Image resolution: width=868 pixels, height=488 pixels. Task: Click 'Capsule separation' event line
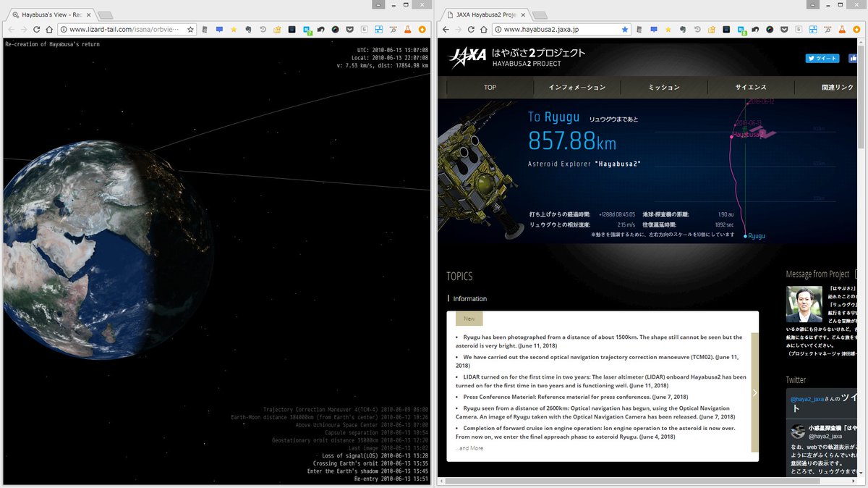pos(377,432)
